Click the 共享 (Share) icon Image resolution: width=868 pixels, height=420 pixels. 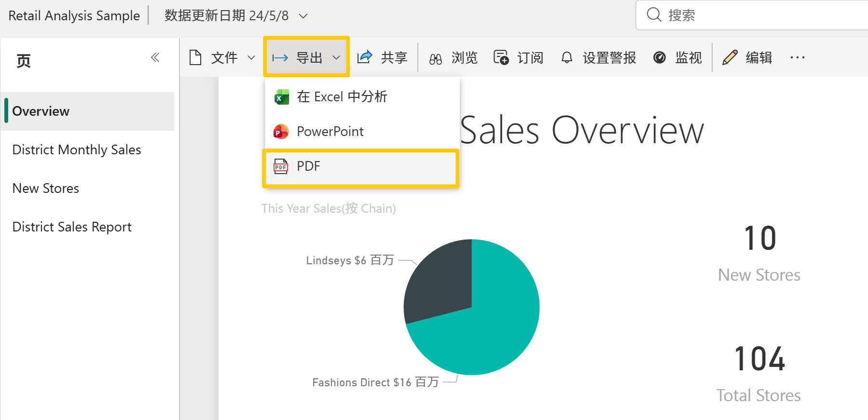coord(365,57)
